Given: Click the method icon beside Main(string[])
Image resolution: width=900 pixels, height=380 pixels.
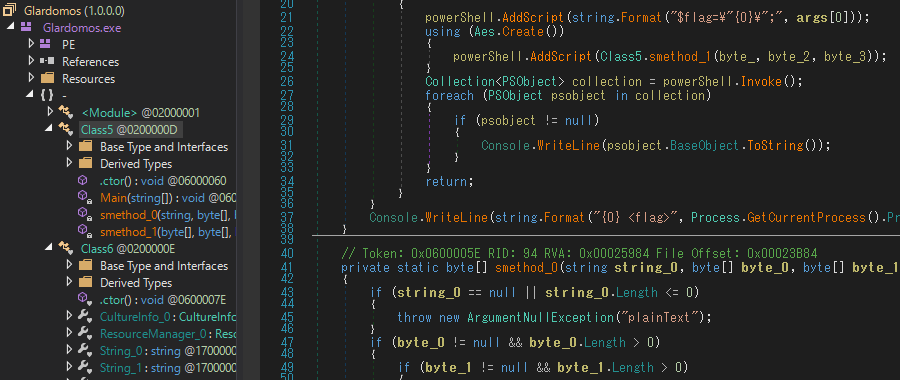Looking at the screenshot, I should click(x=85, y=197).
